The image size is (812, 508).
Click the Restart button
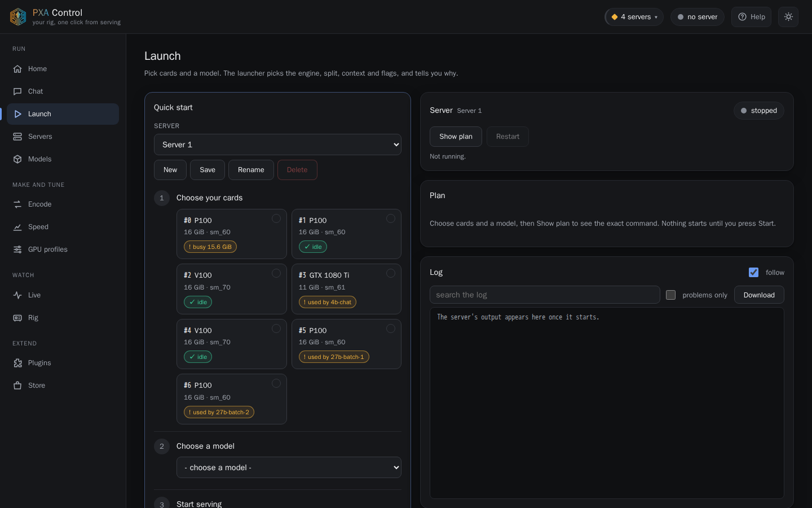coord(507,137)
